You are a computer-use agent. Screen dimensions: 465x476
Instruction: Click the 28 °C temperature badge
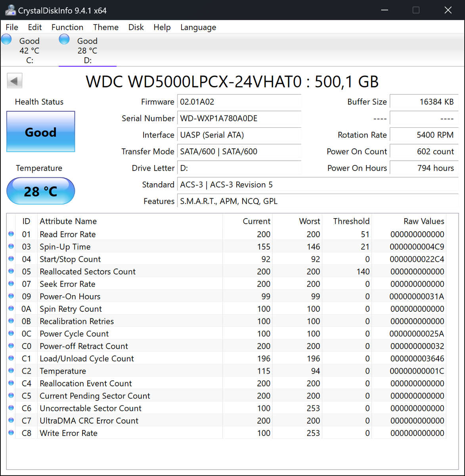(x=40, y=191)
